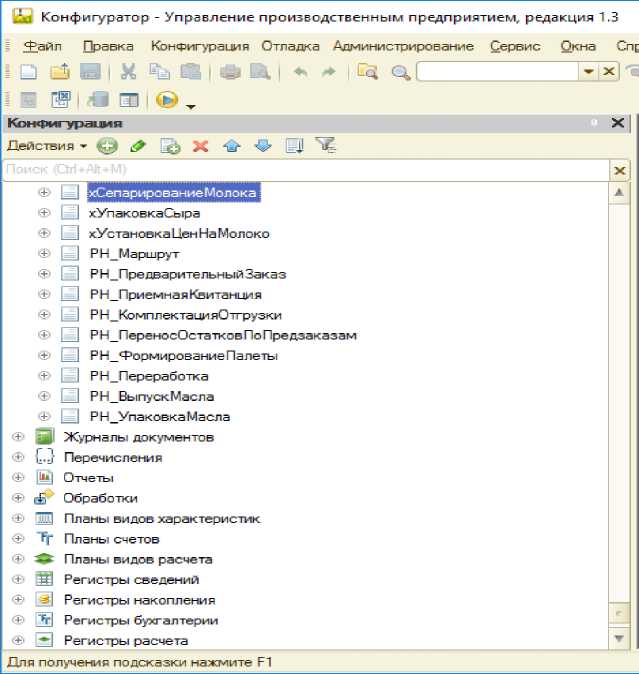Open the Конфигурация menu
Viewport: 639px width, 674px height.
(x=200, y=46)
